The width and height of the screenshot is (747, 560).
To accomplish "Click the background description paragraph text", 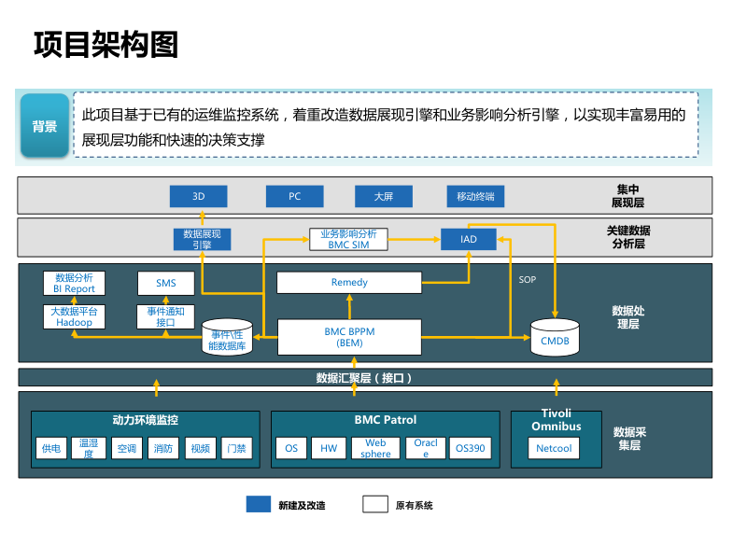I will tap(384, 127).
